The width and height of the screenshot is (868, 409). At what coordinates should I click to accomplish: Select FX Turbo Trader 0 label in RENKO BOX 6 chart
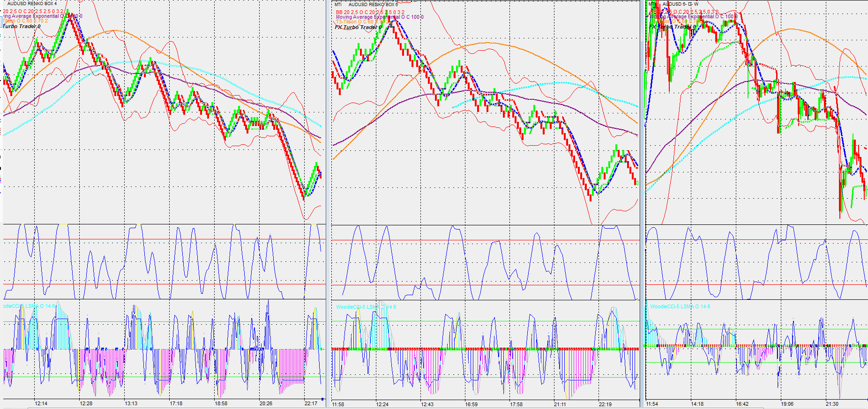[x=359, y=27]
